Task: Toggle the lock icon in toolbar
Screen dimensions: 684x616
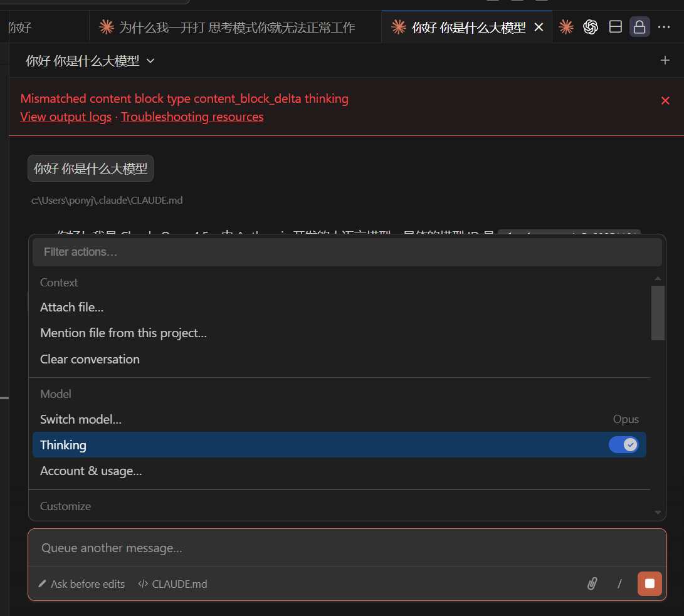Action: click(x=639, y=27)
